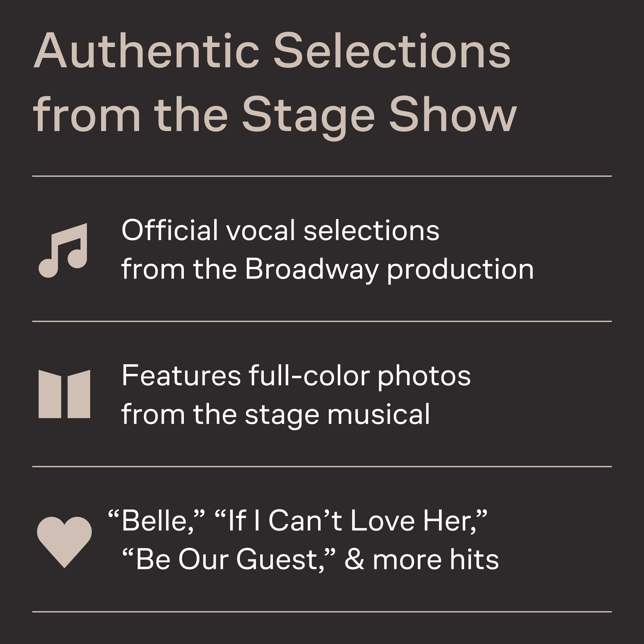Select the "If I Can't Love Her," song title
The width and height of the screenshot is (644, 644).
[x=351, y=521]
